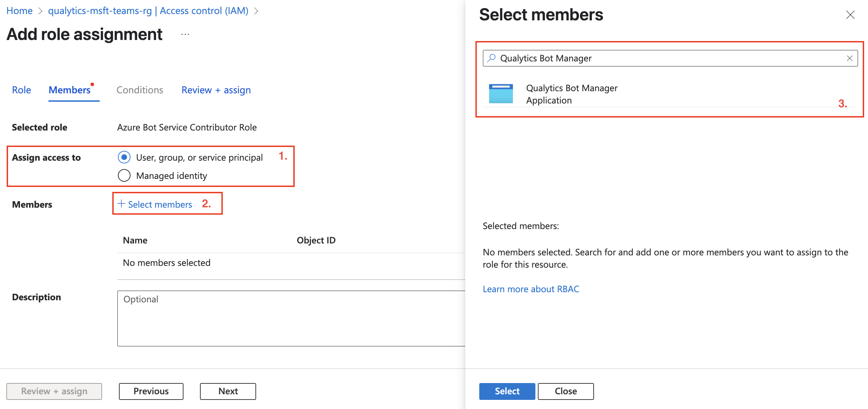Clear the member search box text
Image resolution: width=868 pixels, height=409 pixels.
(x=849, y=58)
